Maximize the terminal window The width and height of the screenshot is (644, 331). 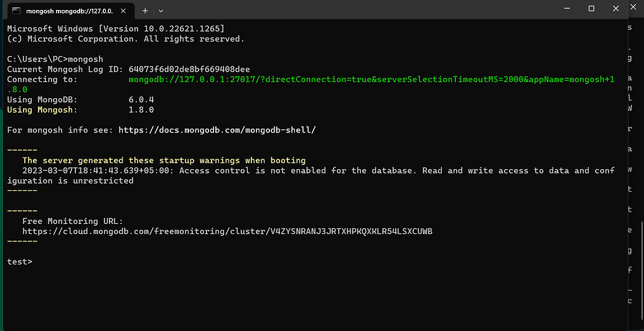592,9
